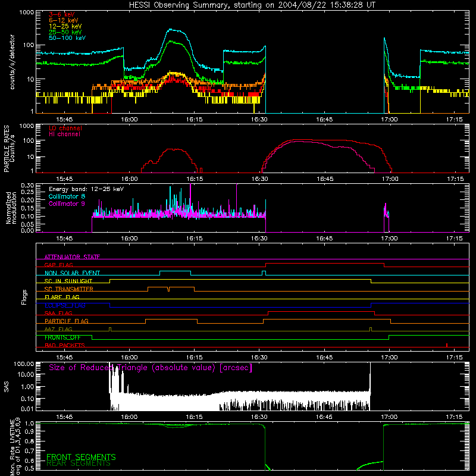Click the 0.30 modulation axis value
Image resolution: width=476 pixels, height=476 pixels.
click(27, 185)
